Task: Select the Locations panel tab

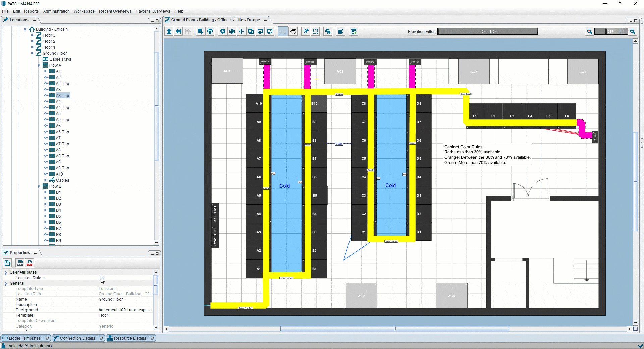Action: point(19,20)
